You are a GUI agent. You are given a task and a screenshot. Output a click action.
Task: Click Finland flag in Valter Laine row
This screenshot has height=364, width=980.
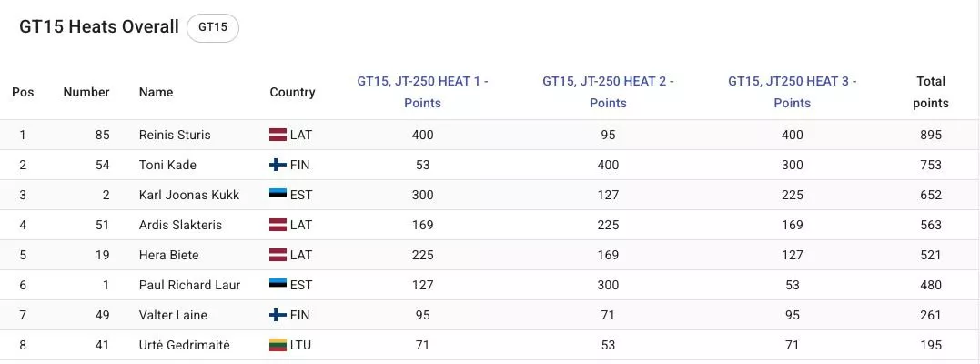(278, 315)
